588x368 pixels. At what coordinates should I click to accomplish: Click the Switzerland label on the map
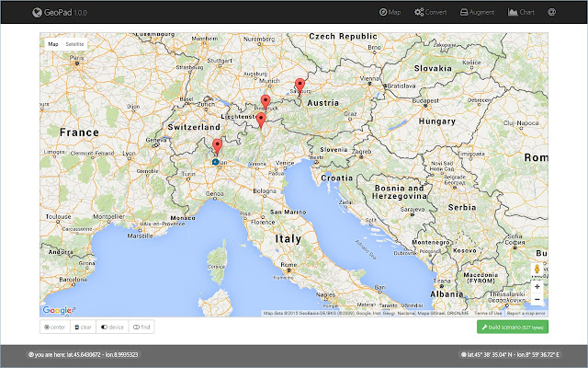point(194,127)
